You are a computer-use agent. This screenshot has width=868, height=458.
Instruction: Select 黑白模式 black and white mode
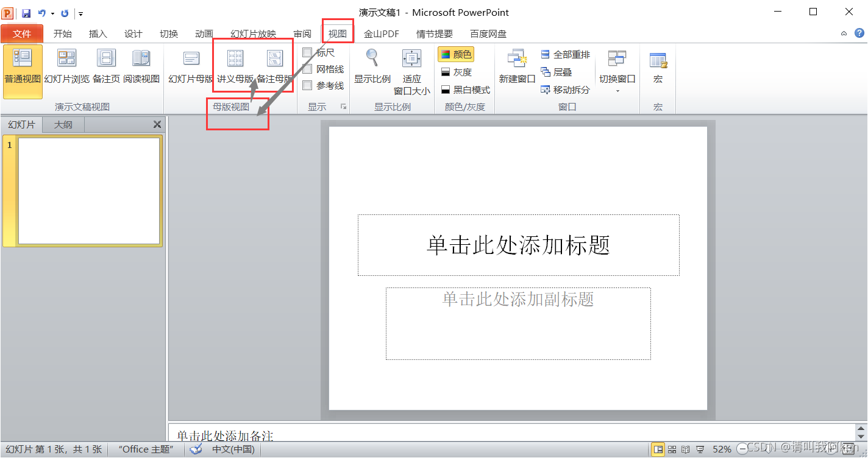[465, 90]
